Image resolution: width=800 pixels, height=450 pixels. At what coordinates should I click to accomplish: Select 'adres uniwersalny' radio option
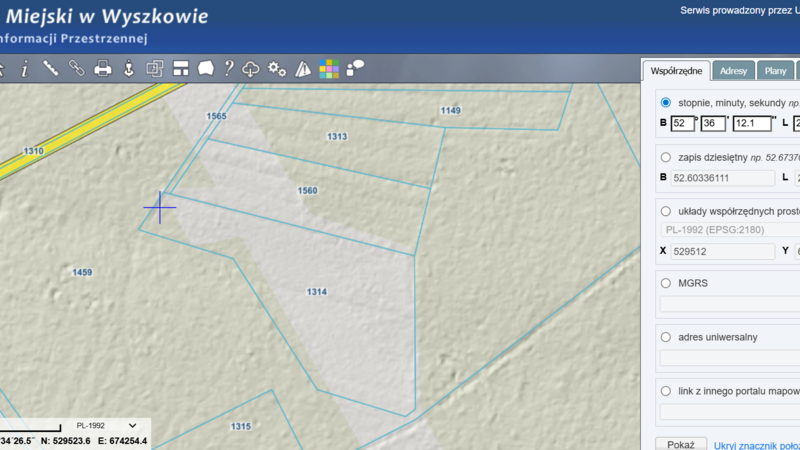666,337
